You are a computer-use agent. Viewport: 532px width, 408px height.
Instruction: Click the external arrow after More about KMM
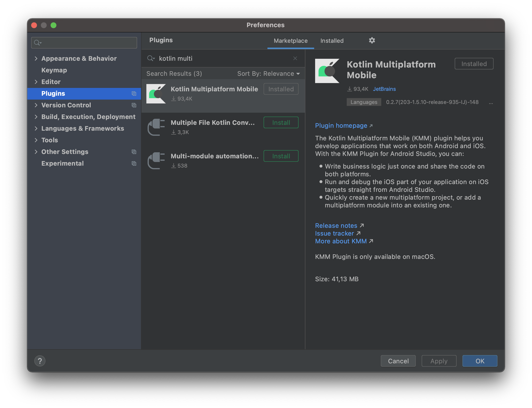371,241
